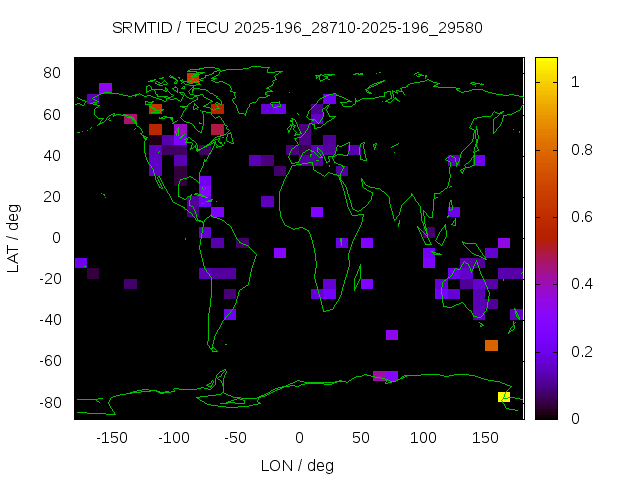Click the x-axis tick label 100
This screenshot has height=480, width=640.
[423, 438]
